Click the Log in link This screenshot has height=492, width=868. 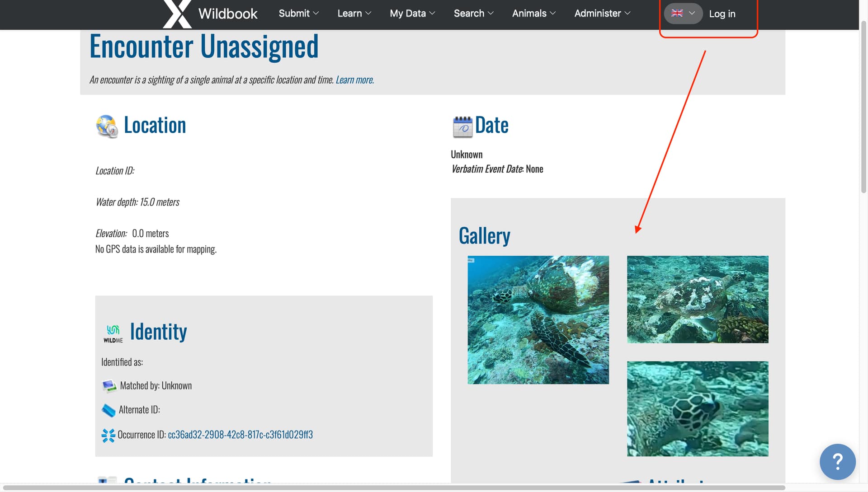(x=722, y=14)
